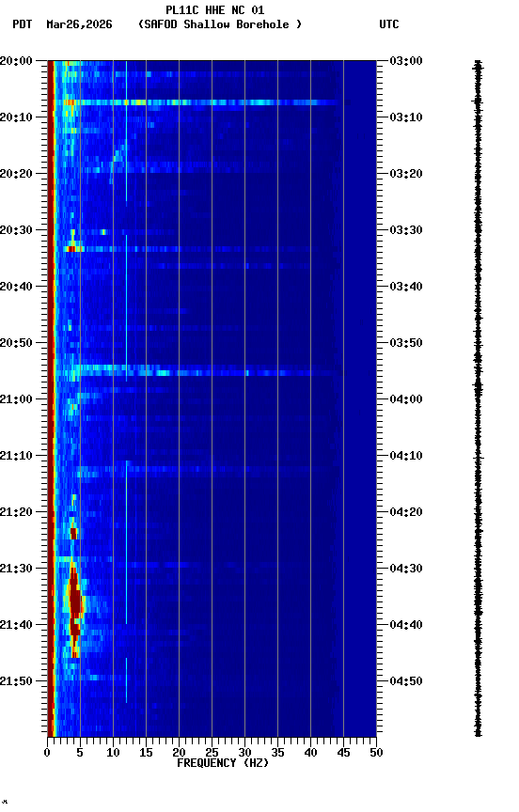Click the SAFOD Shallow Borehole label

(x=220, y=24)
